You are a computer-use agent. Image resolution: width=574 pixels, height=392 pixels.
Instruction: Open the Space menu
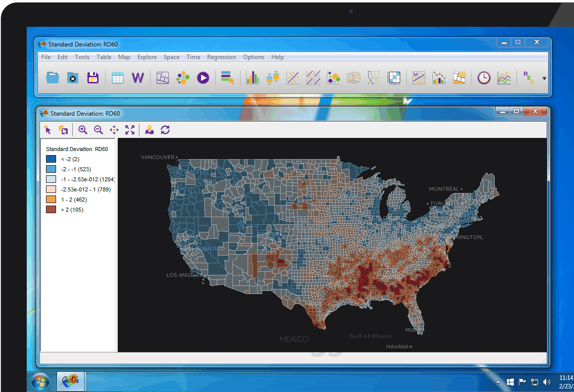(171, 57)
